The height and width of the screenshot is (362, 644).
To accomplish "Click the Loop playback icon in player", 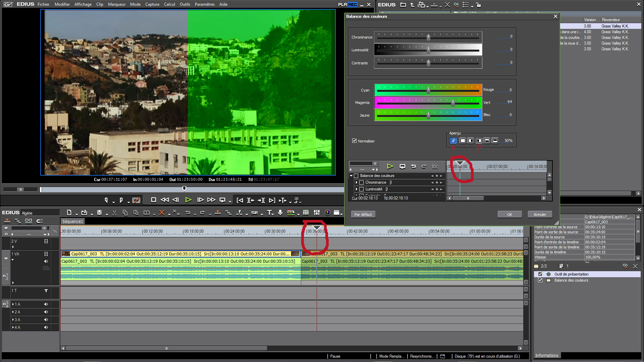I will (222, 200).
